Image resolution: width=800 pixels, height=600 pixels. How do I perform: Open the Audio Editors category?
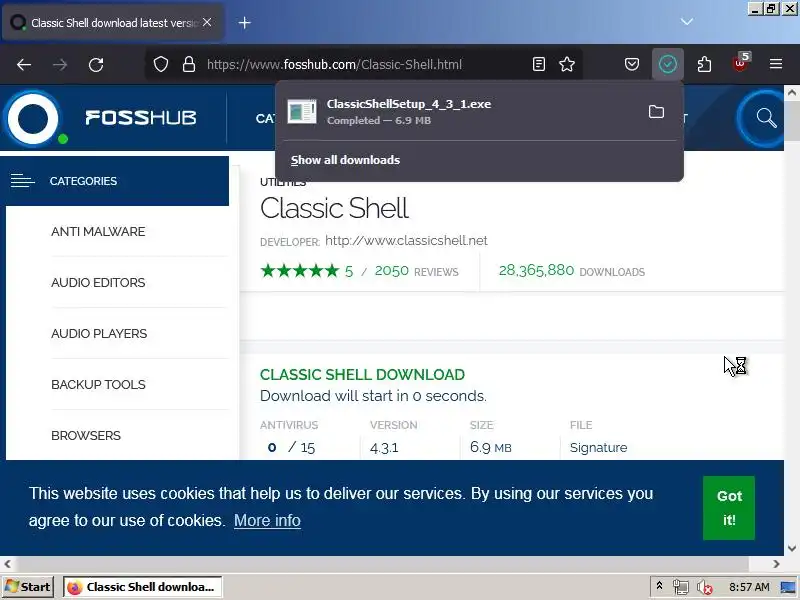pyautogui.click(x=98, y=283)
